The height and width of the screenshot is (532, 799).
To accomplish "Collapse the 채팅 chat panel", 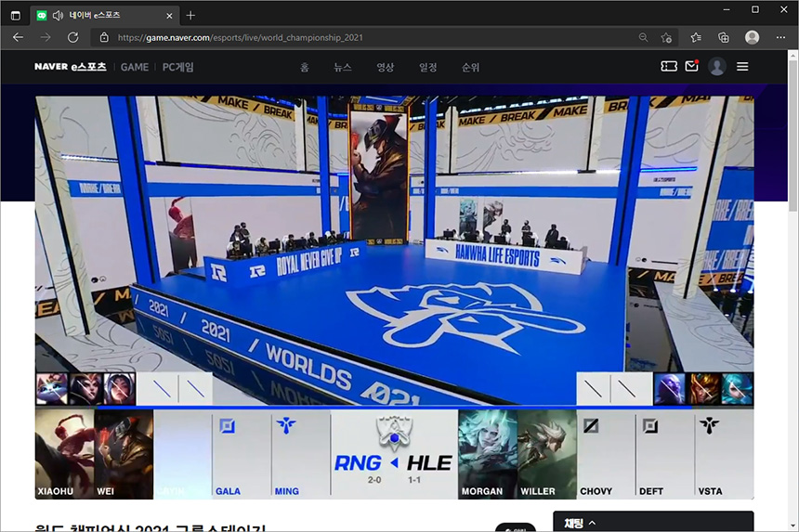I will pyautogui.click(x=593, y=523).
